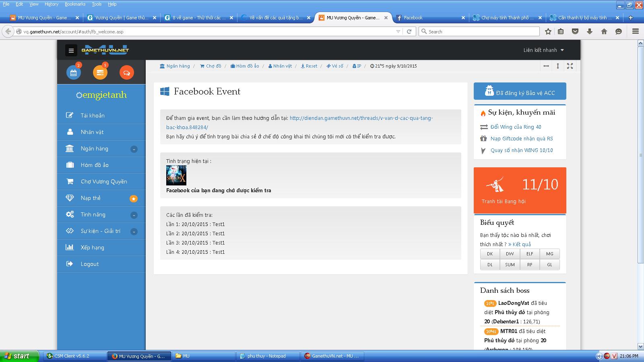Click the fullscreen expand icon
644x362 pixels.
click(570, 66)
